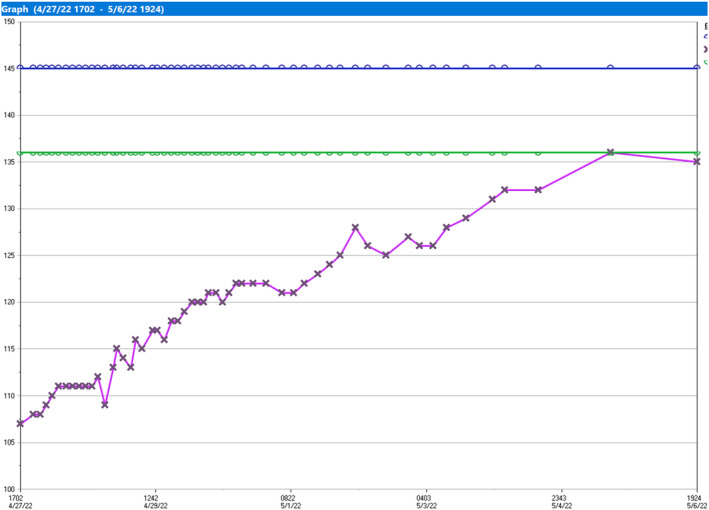The height and width of the screenshot is (510, 709).
Task: Click the Graph title bar text
Action: tap(85, 8)
